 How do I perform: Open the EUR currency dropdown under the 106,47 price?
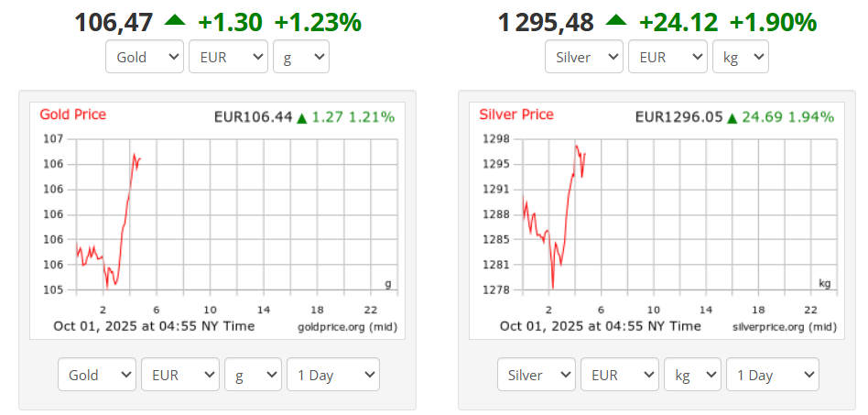coord(228,58)
